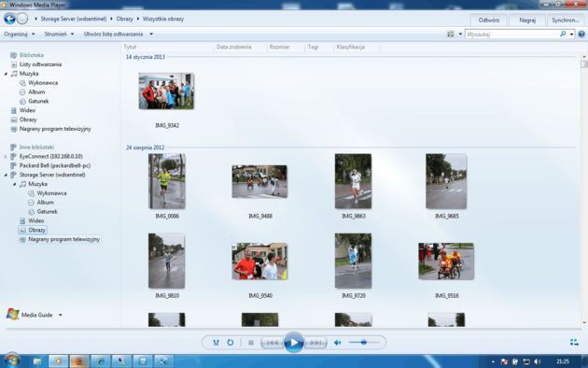Select Nagrany program telewizyjny under Storage Server
588x368 pixels.
click(x=64, y=239)
